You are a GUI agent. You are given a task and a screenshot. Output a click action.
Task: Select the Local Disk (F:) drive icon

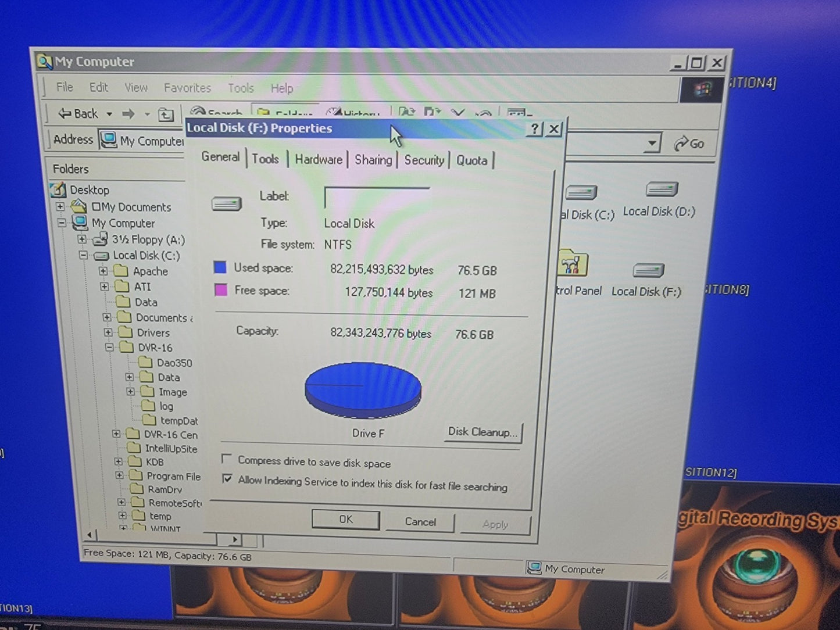coord(648,271)
